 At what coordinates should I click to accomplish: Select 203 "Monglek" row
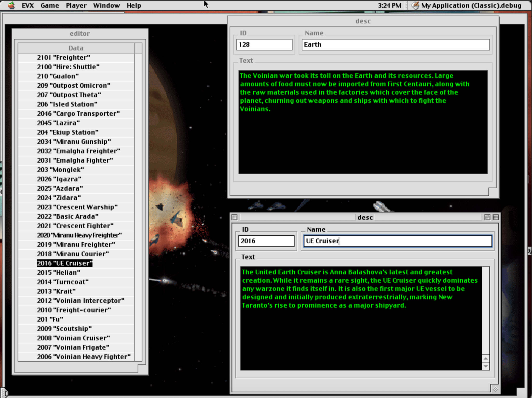click(x=76, y=170)
